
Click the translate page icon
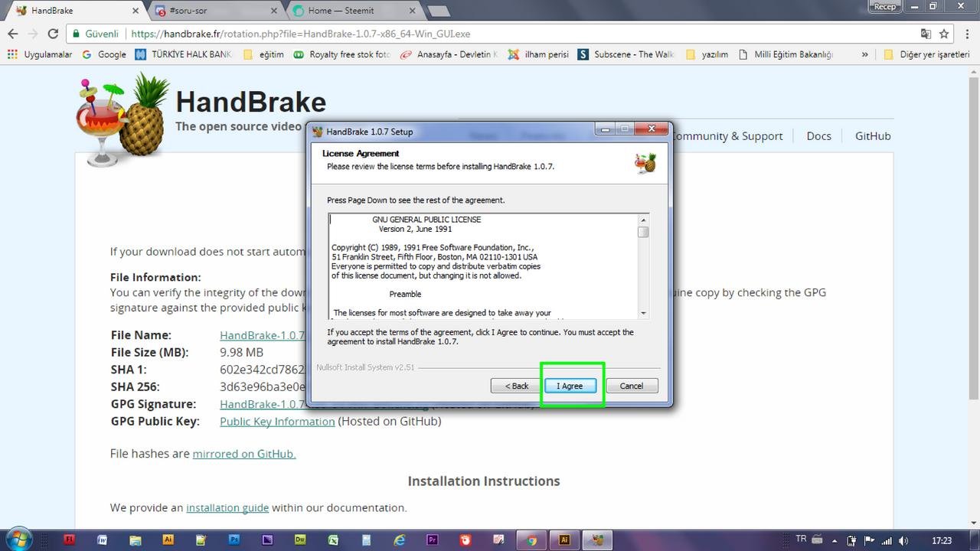click(x=926, y=34)
